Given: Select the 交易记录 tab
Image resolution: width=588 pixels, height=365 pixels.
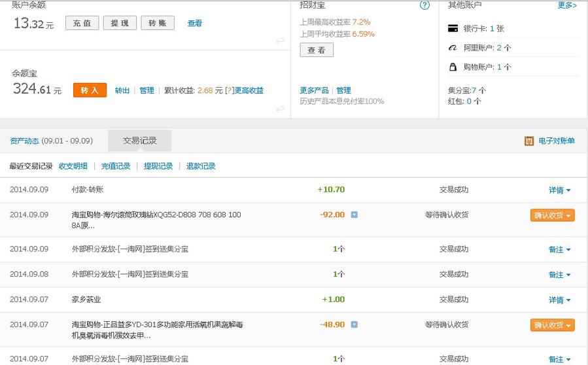Looking at the screenshot, I should tap(140, 141).
